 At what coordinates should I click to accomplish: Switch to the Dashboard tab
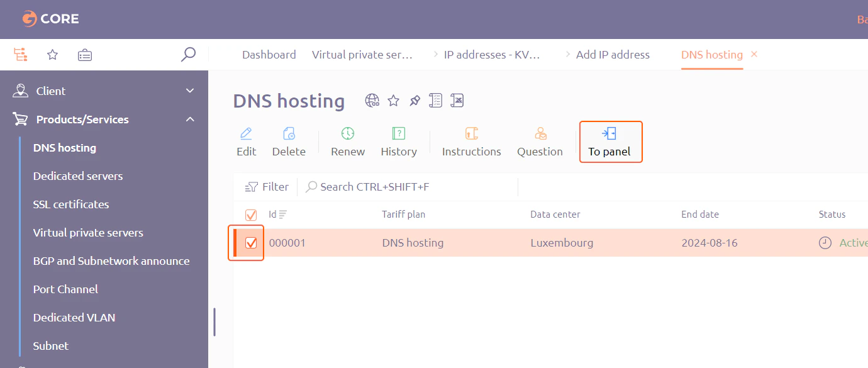[269, 55]
